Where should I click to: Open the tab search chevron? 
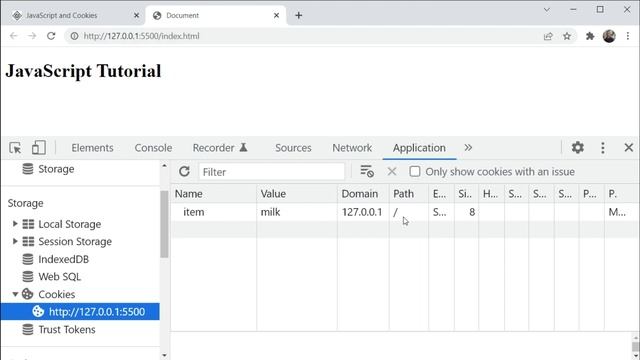coord(547,10)
